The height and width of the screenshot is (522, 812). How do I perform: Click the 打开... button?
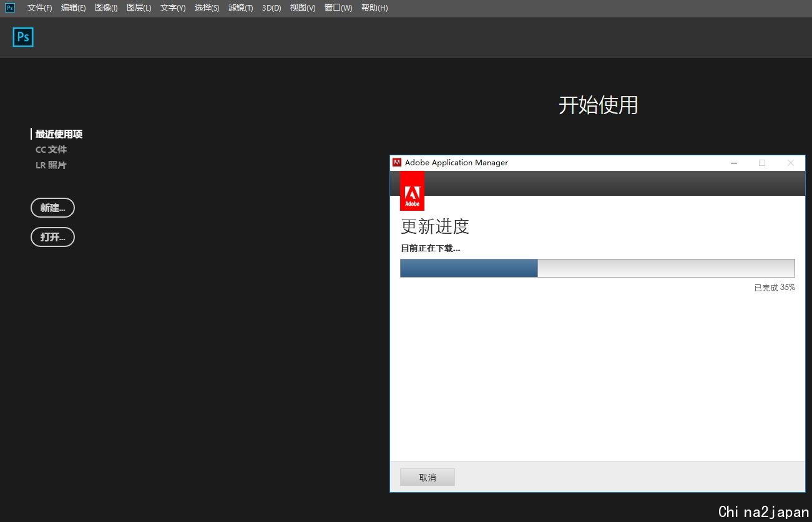52,237
